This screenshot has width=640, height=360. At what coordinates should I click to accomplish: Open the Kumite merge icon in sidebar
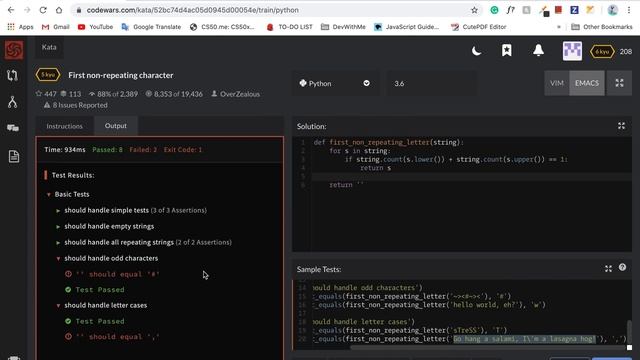[13, 102]
